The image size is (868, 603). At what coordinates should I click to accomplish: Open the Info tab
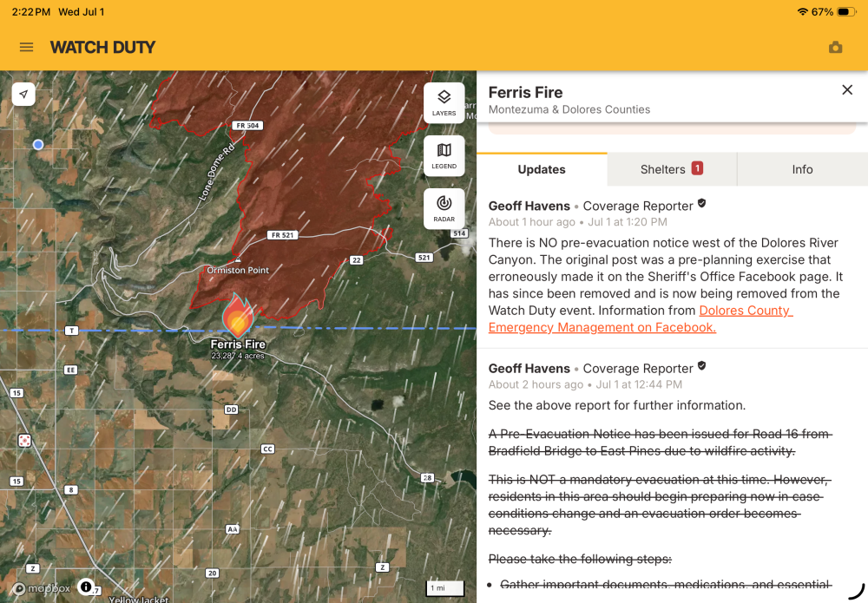click(802, 169)
